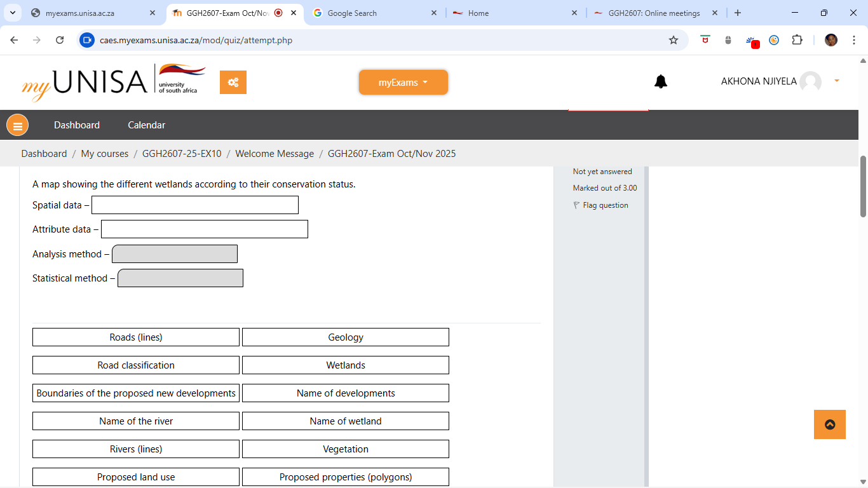Open Calendar in navigation bar
The width and height of the screenshot is (868, 488).
click(x=146, y=125)
